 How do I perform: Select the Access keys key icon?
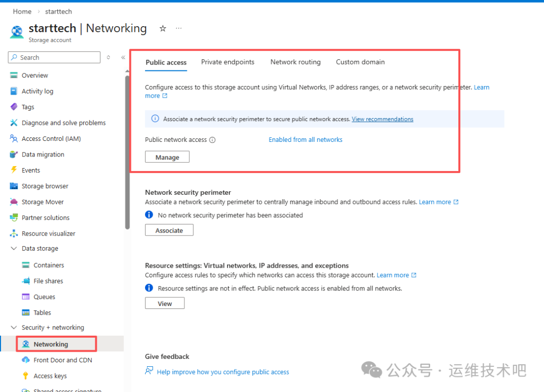click(x=26, y=376)
